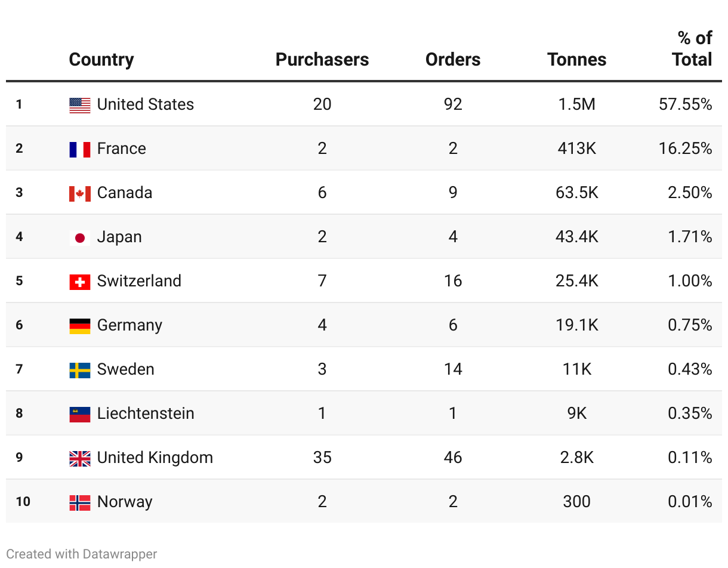The width and height of the screenshot is (728, 568).
Task: Click the 413K tonnes cell for France
Action: 576,149
